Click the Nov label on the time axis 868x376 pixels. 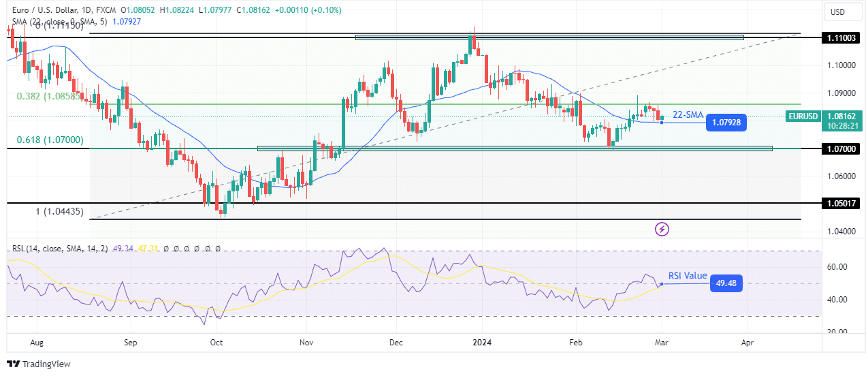point(306,345)
